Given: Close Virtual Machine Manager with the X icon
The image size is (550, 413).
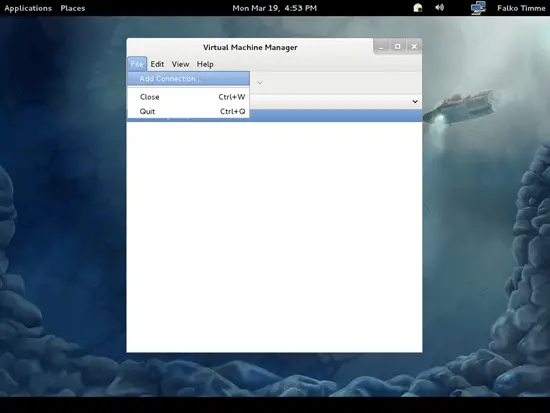Looking at the screenshot, I should click(414, 47).
